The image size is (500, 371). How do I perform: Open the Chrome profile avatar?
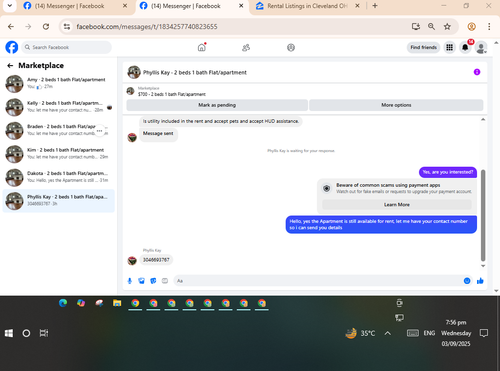pos(471,27)
